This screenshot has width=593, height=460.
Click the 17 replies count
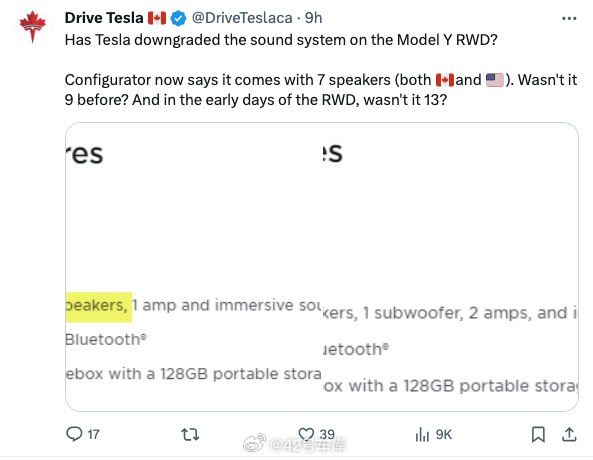pyautogui.click(x=93, y=434)
